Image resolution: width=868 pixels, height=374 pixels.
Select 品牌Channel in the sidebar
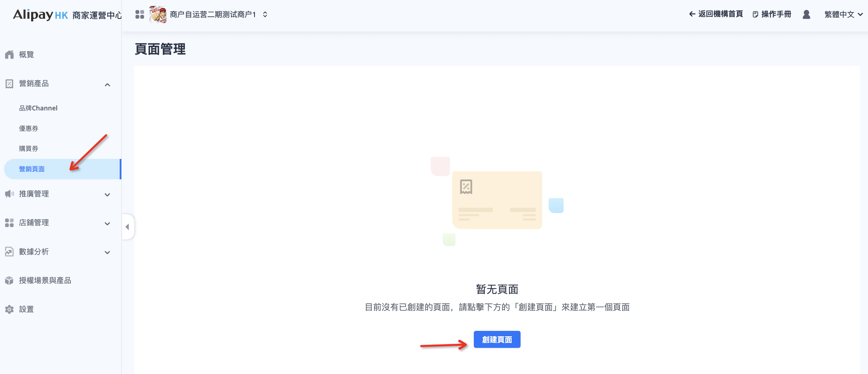38,108
